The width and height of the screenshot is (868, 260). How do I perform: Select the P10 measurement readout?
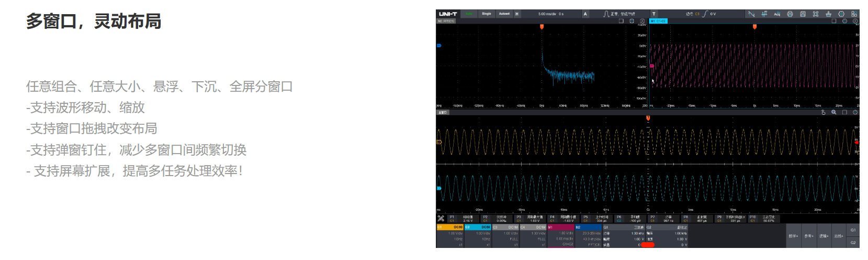763,219
